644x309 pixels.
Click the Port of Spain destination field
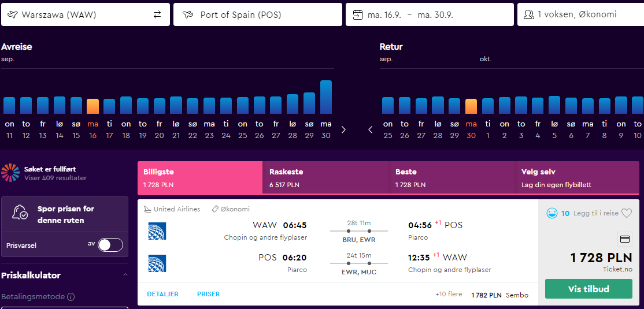tap(257, 14)
